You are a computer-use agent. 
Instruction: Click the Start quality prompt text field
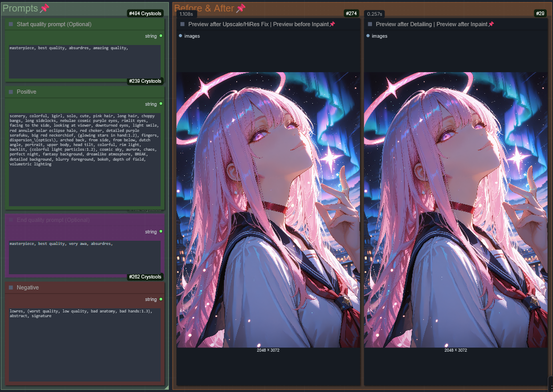click(x=85, y=61)
